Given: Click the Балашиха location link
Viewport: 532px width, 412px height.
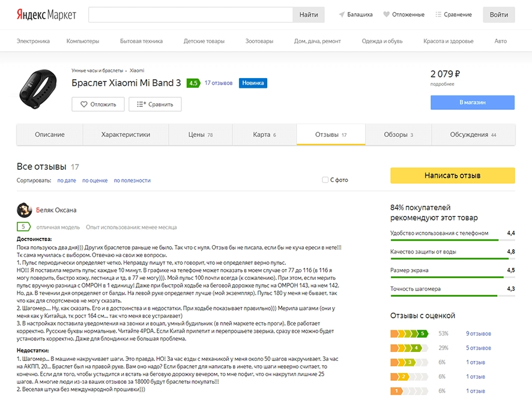Looking at the screenshot, I should point(360,14).
